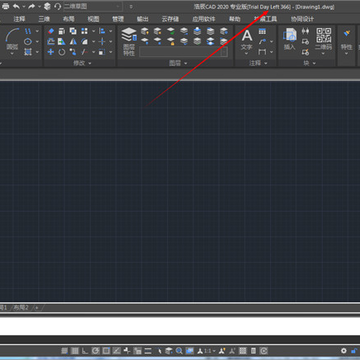Viewport: 360px width, 360px height.
Task: Expand the array tool dropdown arrow
Action: pyautogui.click(x=93, y=31)
